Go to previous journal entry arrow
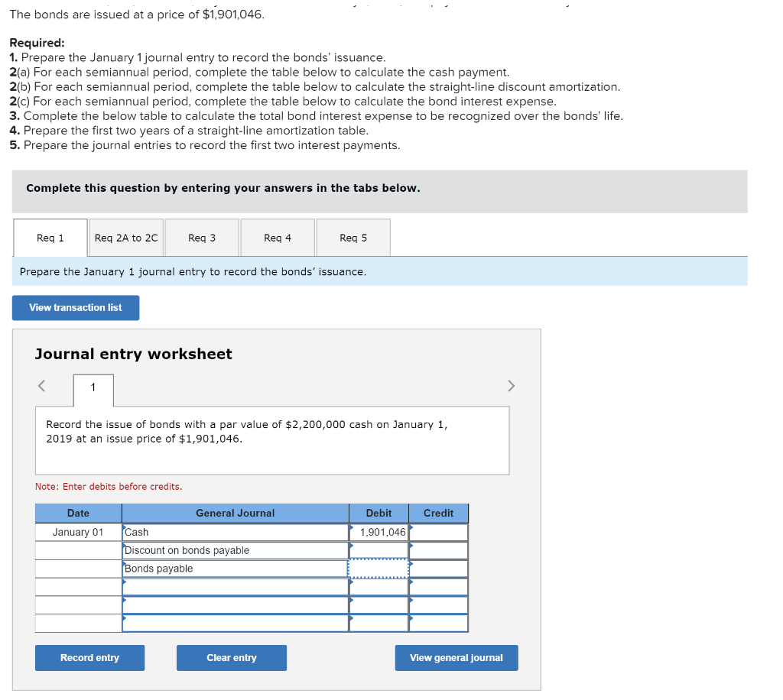The width and height of the screenshot is (783, 700). [x=42, y=386]
